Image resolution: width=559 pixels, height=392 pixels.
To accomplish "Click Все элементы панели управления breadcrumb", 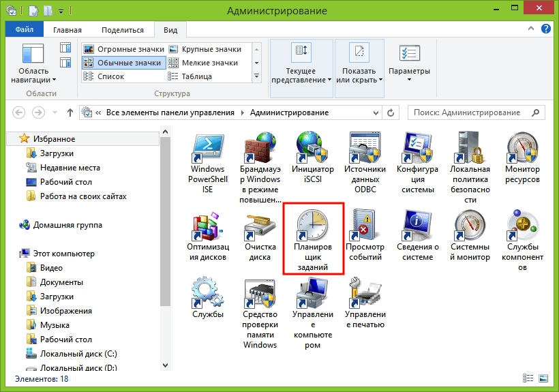I will tap(170, 113).
